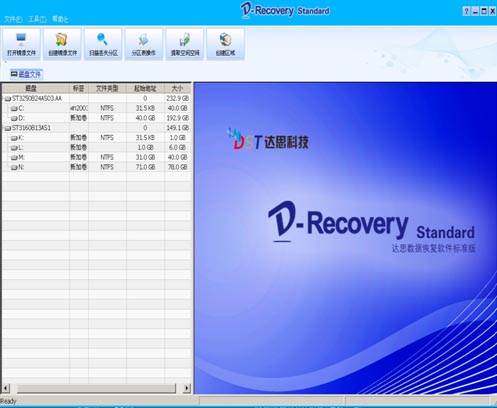Viewport: 497px width, 408px height.
Task: Sort by the 标签 column header
Action: 79,88
